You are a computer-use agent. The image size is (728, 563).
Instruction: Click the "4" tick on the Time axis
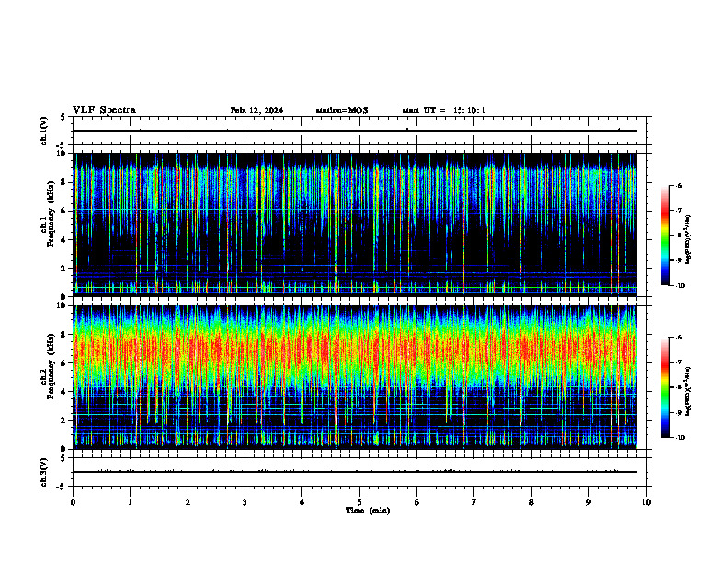301,502
